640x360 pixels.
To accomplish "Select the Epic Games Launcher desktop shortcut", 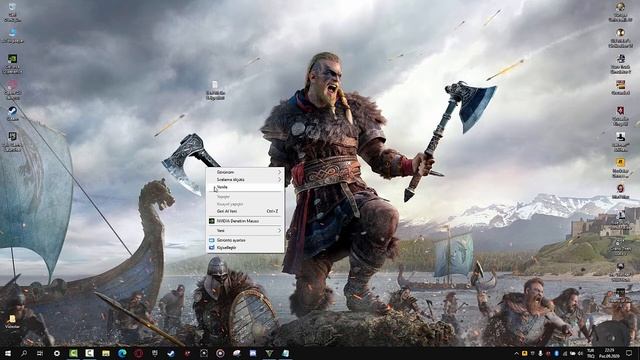I will pos(12,141).
